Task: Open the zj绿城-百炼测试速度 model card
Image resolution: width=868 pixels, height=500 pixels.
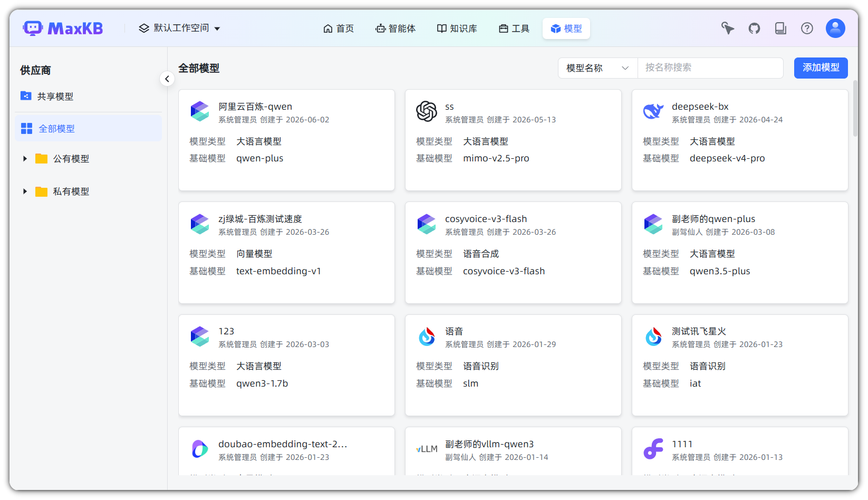Action: 286,253
